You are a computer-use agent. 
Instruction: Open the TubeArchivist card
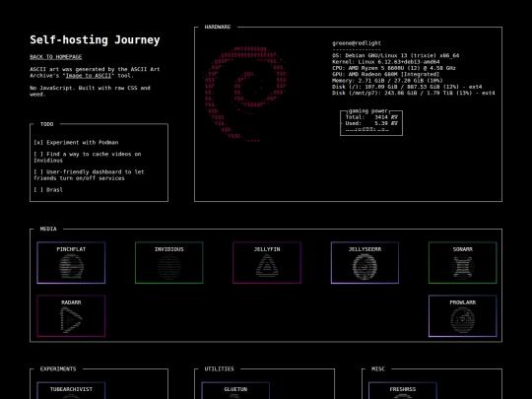(x=71, y=390)
